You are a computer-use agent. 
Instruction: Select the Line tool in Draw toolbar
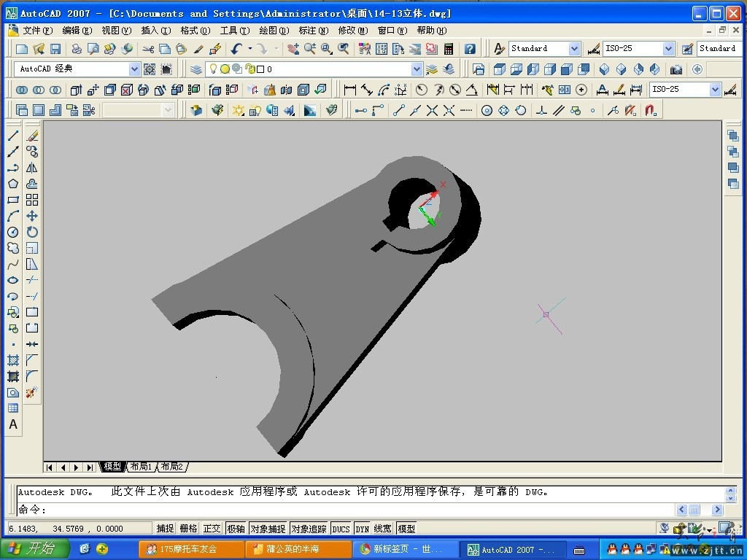pos(13,136)
